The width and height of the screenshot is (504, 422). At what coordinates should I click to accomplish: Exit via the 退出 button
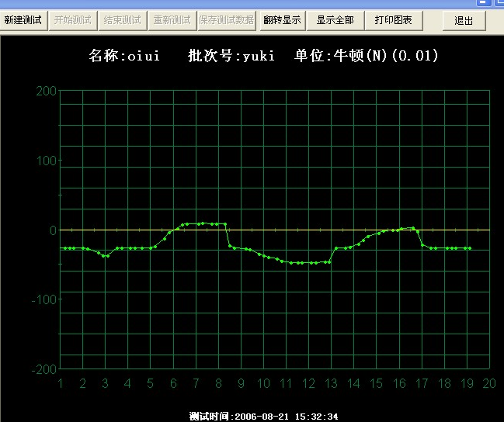coord(464,20)
